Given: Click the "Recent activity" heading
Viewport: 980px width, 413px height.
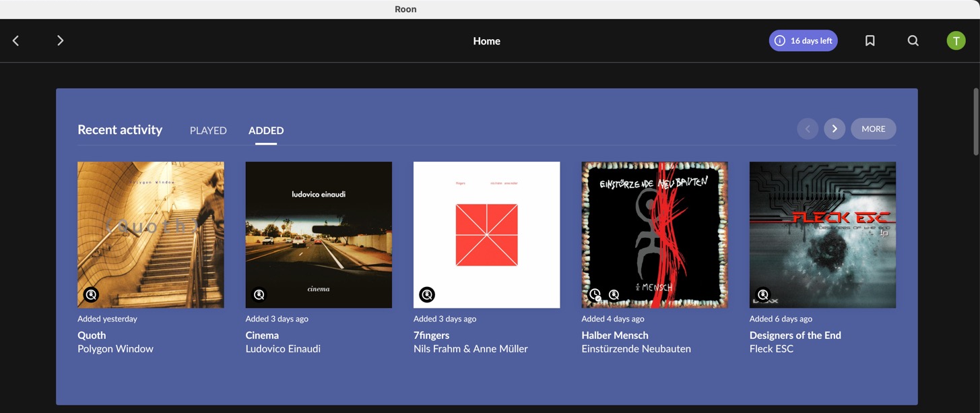Looking at the screenshot, I should point(120,129).
